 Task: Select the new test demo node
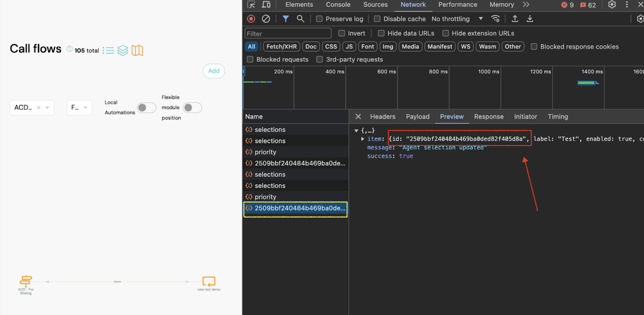[x=209, y=284]
